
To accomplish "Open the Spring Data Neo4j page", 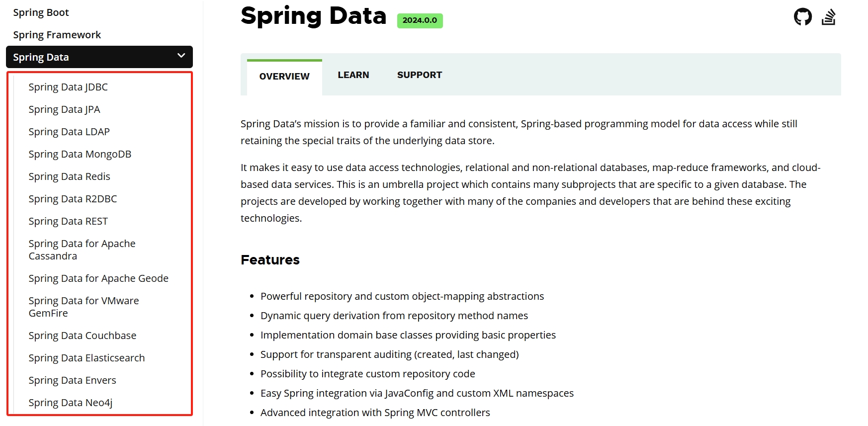I will 71,402.
